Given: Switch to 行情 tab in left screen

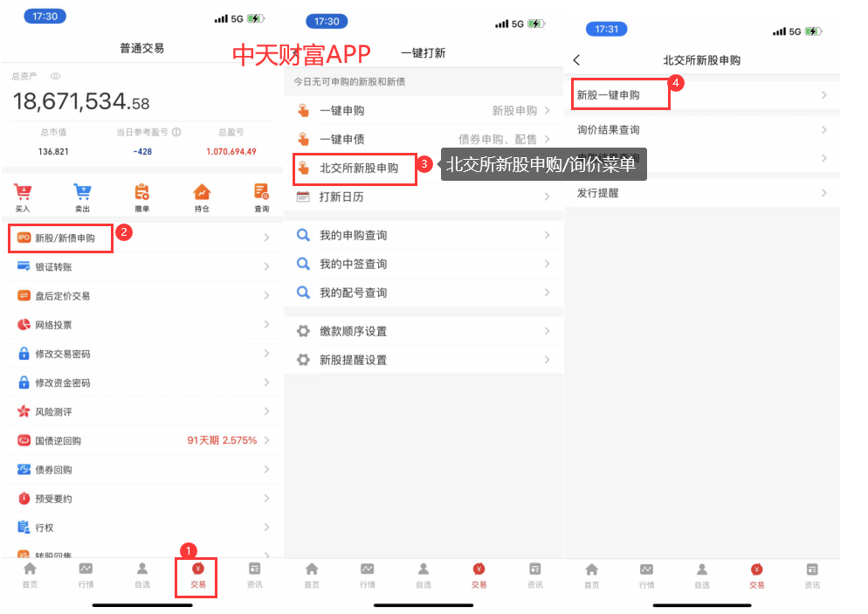Looking at the screenshot, I should pos(86,576).
